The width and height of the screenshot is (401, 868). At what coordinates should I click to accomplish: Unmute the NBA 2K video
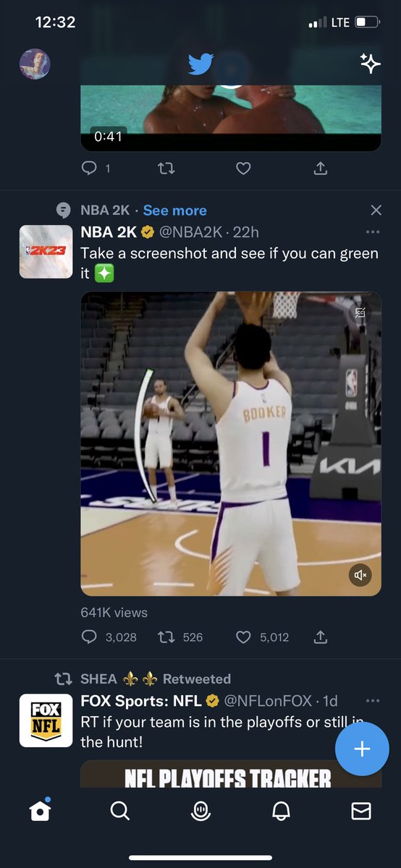click(360, 575)
